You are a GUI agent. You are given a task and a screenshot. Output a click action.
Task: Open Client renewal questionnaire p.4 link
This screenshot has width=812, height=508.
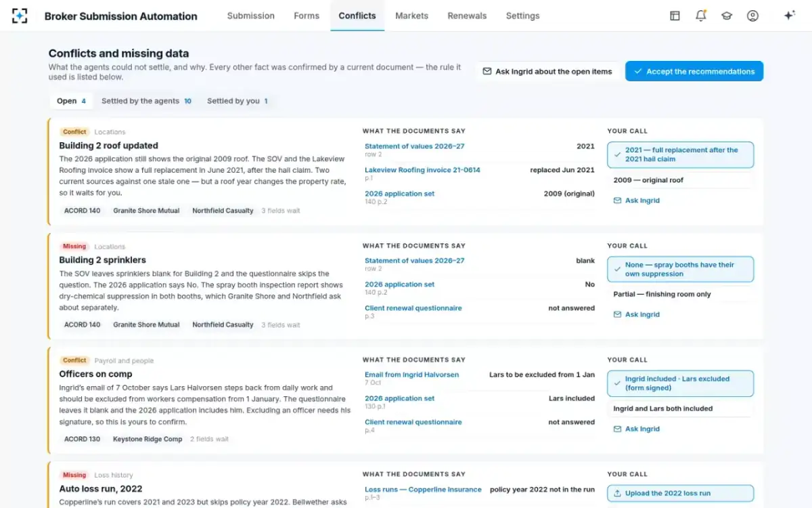click(413, 422)
